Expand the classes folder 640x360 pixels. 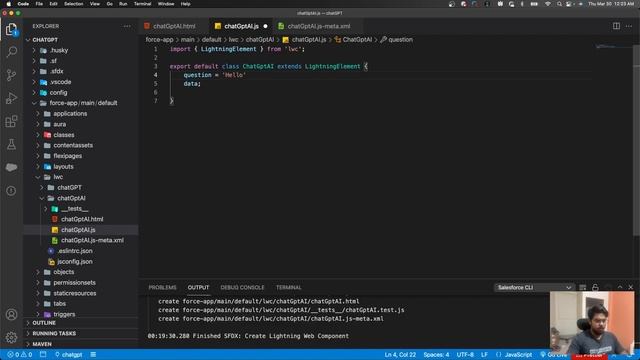pos(64,135)
